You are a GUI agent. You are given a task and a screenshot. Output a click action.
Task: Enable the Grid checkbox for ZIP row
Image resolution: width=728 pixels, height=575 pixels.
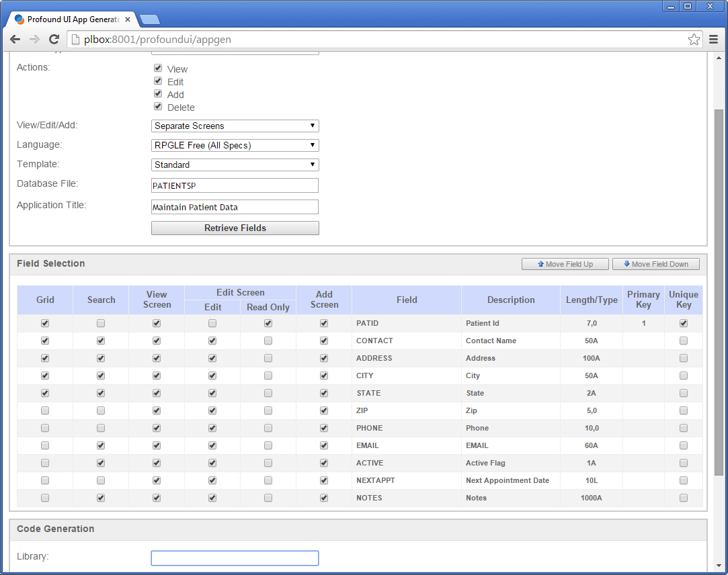(45, 410)
